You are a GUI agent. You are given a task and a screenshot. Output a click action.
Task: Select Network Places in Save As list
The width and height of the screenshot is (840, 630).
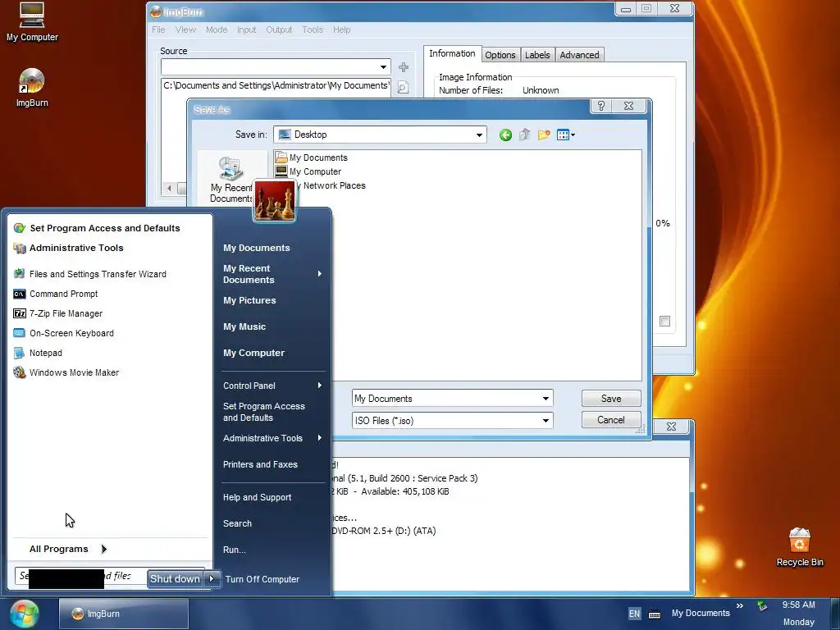pos(331,185)
